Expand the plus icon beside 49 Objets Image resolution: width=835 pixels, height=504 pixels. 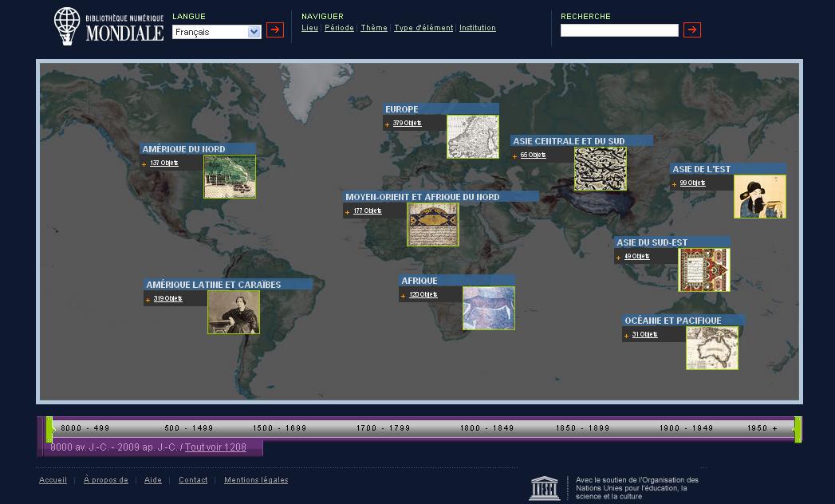[x=618, y=258]
